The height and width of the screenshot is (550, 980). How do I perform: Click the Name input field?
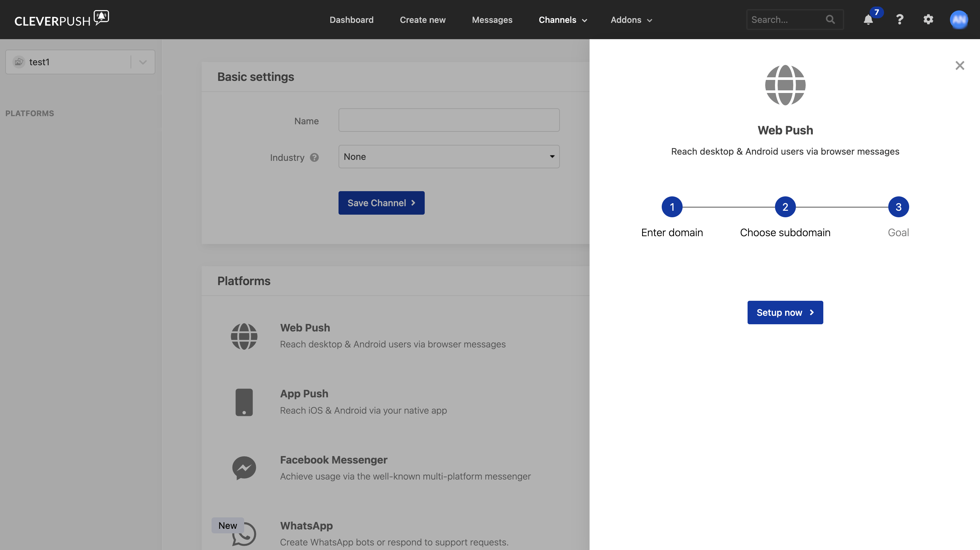449,120
